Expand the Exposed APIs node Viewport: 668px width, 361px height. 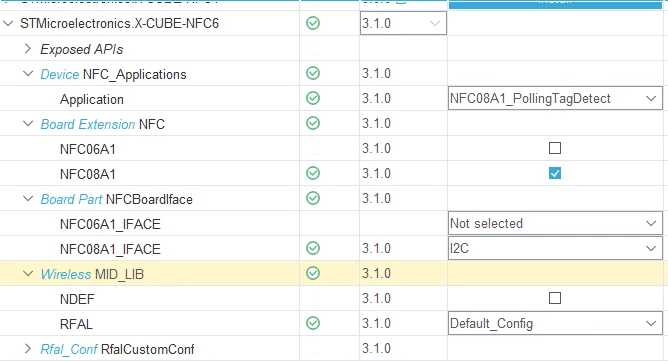pyautogui.click(x=28, y=49)
